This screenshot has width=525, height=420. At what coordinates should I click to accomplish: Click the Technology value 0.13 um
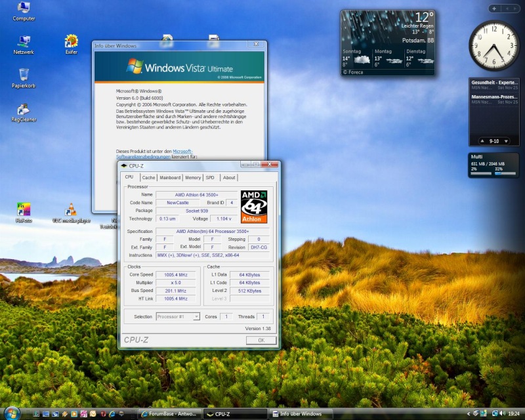coord(167,219)
